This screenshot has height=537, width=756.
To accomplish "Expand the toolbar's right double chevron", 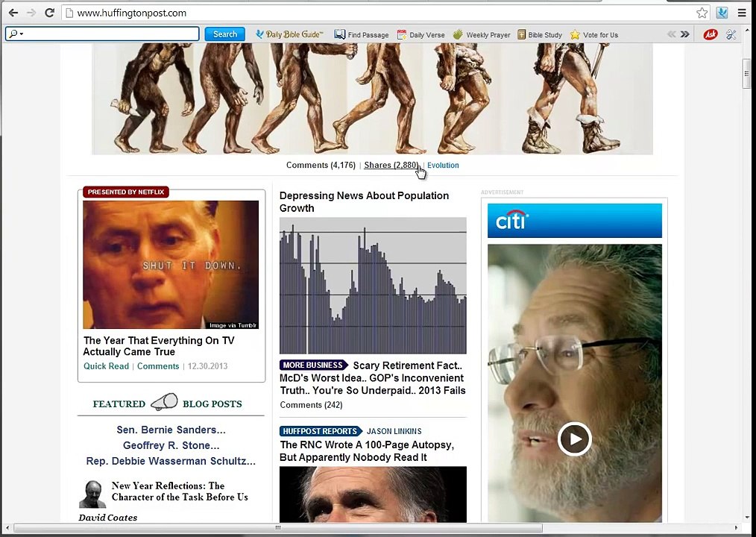I will pos(684,34).
